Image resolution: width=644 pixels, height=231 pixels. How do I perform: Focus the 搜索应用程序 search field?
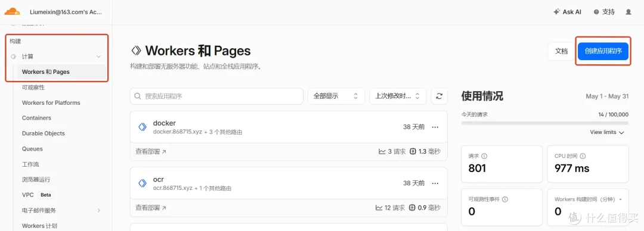coord(216,96)
